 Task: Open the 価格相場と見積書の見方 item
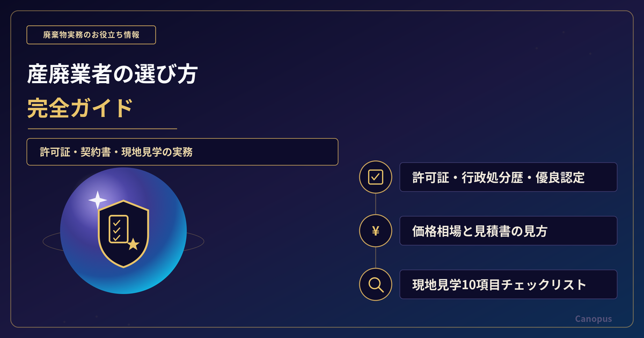point(508,231)
